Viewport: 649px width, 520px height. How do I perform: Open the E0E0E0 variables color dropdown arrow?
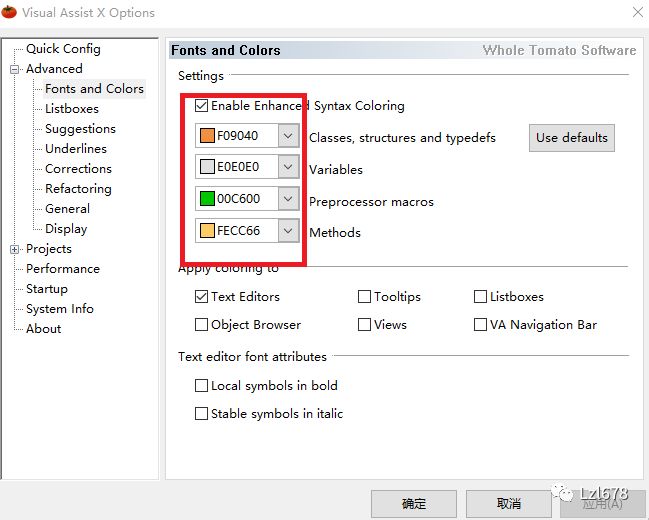click(x=288, y=167)
